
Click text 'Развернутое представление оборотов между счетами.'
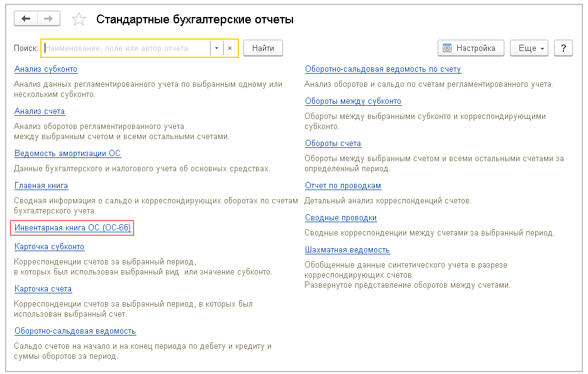click(x=408, y=285)
